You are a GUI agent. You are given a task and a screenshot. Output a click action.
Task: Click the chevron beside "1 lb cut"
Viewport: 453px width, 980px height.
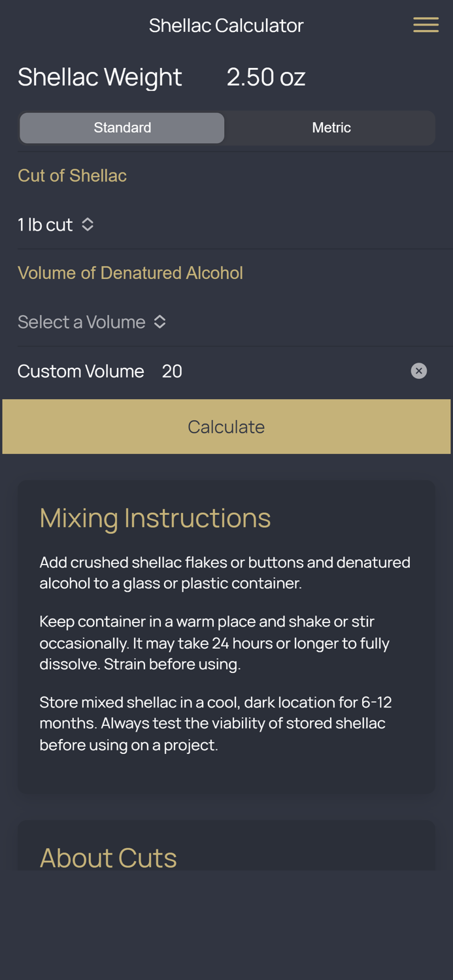click(x=88, y=224)
